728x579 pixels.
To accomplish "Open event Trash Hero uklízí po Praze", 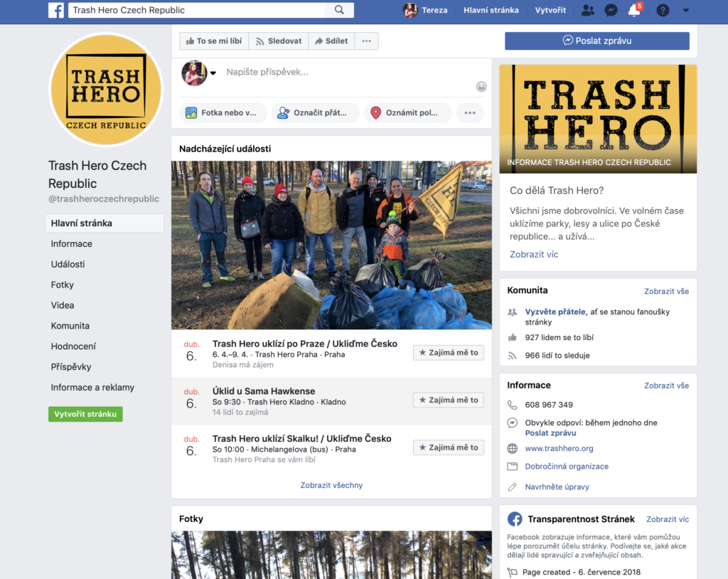I will point(304,344).
